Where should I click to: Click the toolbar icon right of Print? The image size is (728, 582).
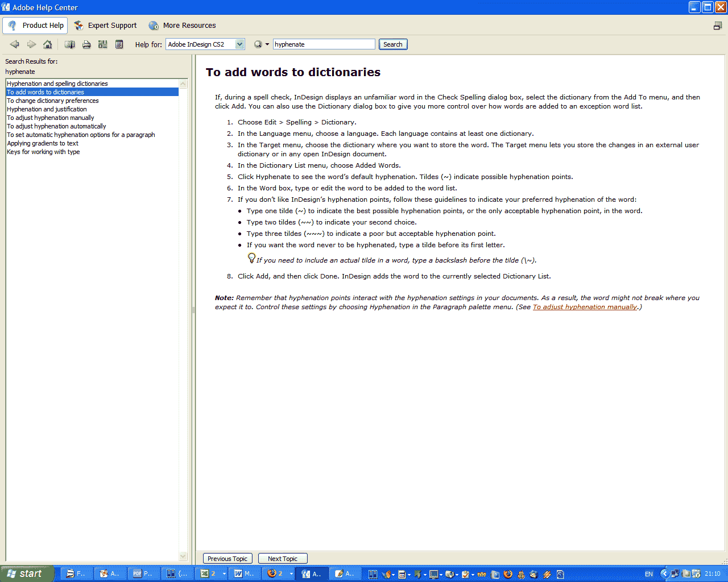coord(103,44)
